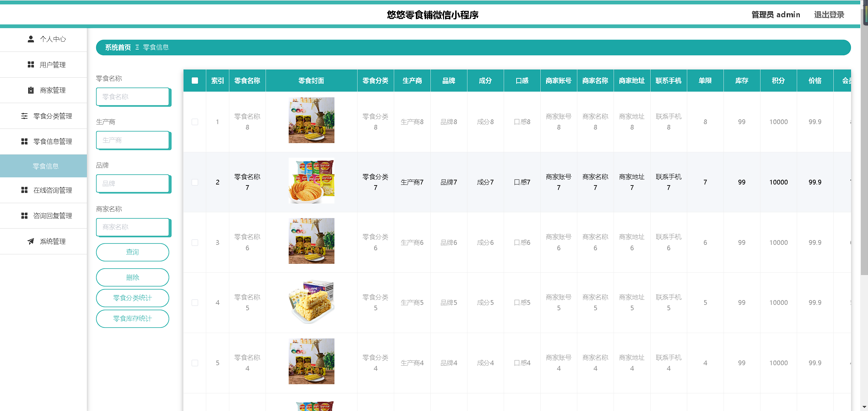
Task: Check the checkbox for row index 2
Action: pos(195,182)
